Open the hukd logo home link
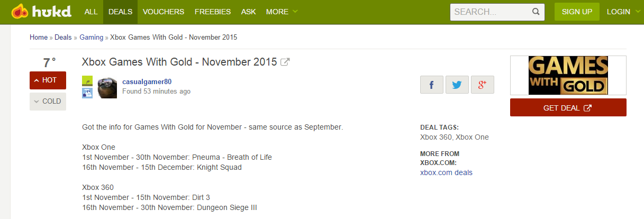This screenshot has width=644, height=219. [x=41, y=11]
